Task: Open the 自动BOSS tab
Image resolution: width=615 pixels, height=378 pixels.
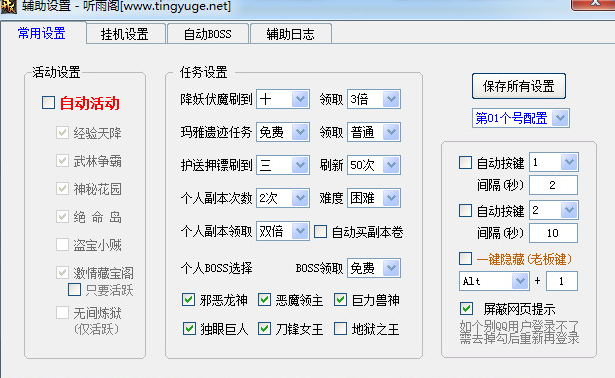Action: 208,34
